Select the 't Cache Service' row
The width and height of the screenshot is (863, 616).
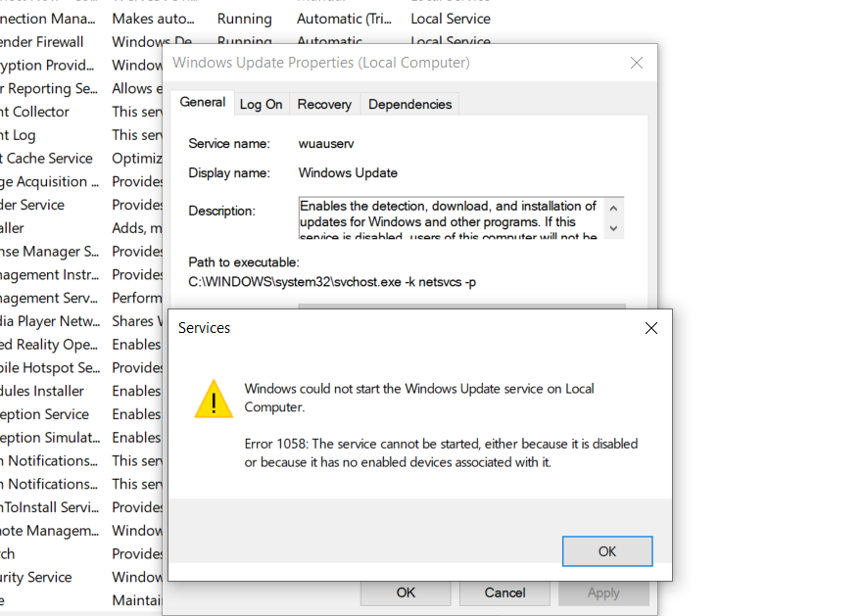tap(81, 159)
